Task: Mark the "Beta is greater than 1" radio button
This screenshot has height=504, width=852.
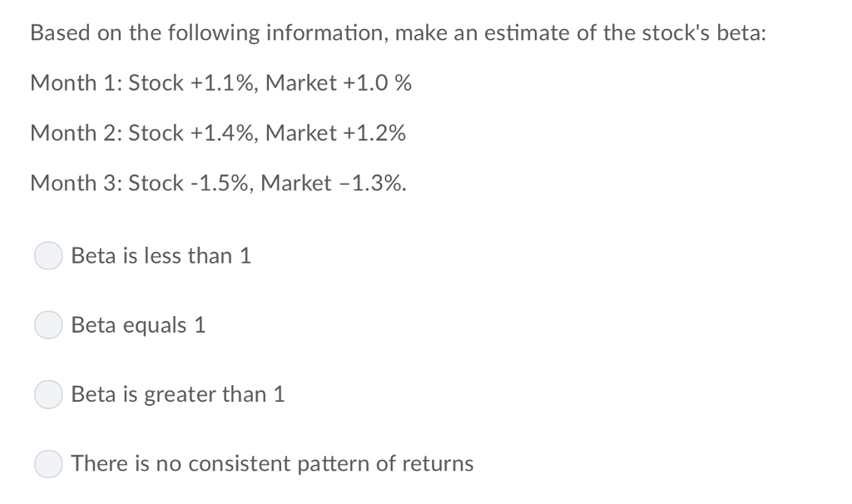Action: pos(48,395)
